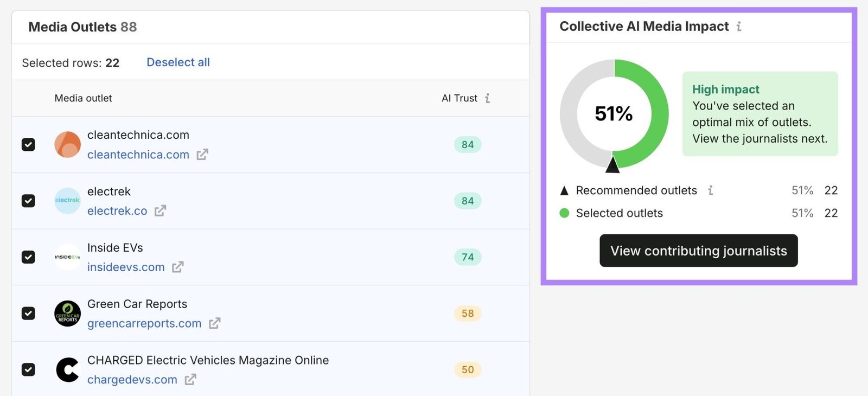Open greencarreports.com external link icon
868x396 pixels.
pyautogui.click(x=215, y=323)
